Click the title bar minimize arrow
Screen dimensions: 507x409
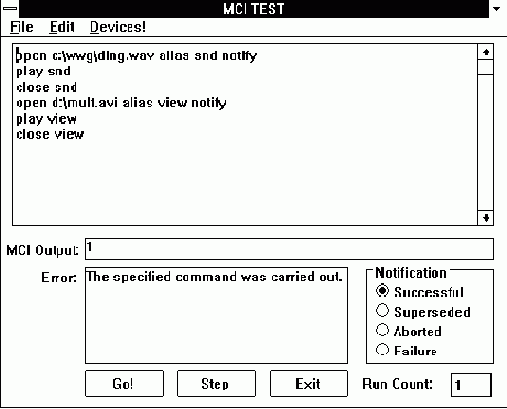click(497, 9)
